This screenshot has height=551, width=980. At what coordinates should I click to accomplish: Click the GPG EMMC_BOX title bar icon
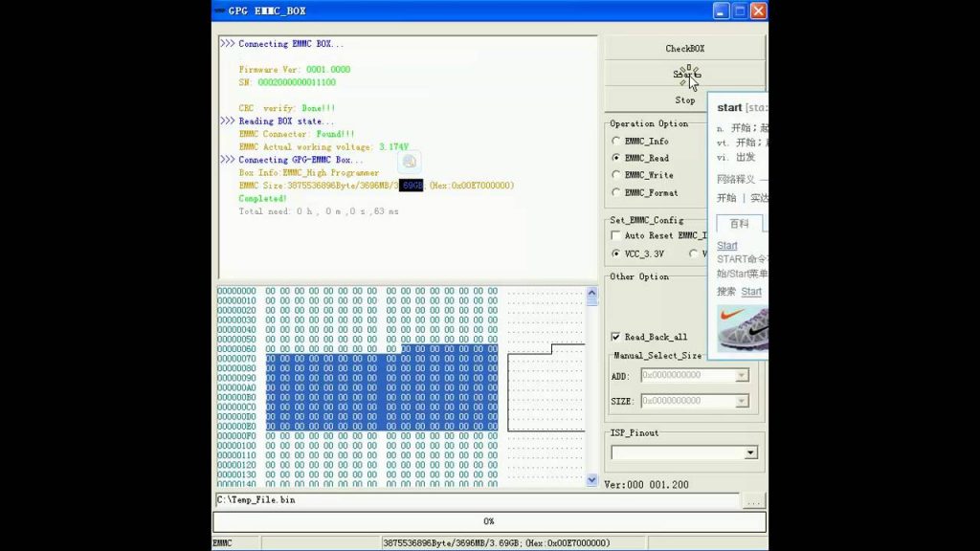click(x=219, y=11)
